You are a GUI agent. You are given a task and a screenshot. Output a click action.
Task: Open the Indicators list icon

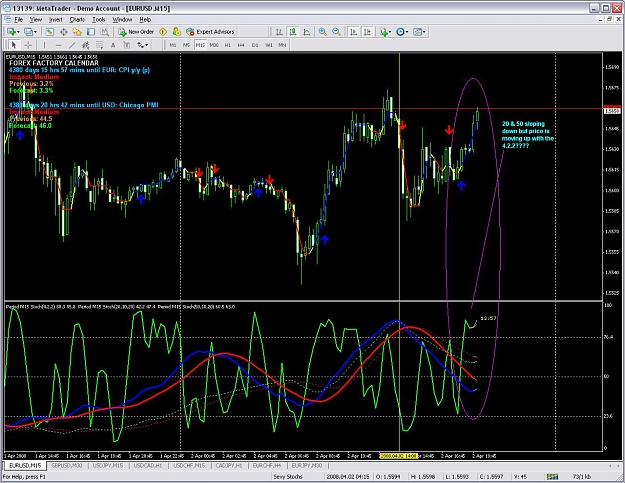click(x=383, y=32)
